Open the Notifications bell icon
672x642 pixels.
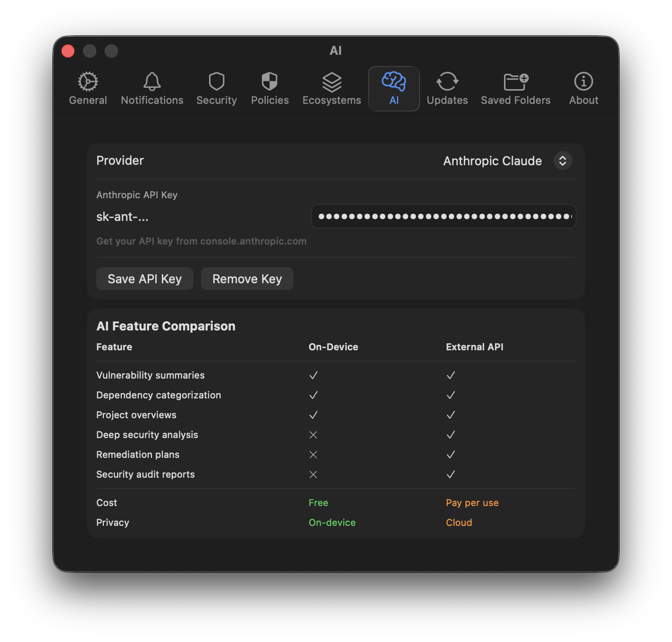pos(152,82)
